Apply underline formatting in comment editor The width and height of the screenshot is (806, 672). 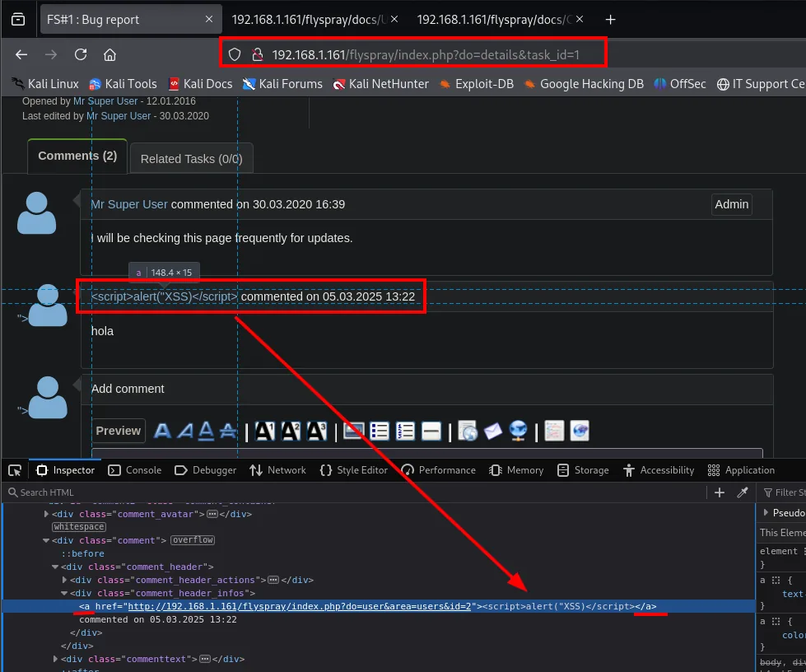click(x=206, y=431)
